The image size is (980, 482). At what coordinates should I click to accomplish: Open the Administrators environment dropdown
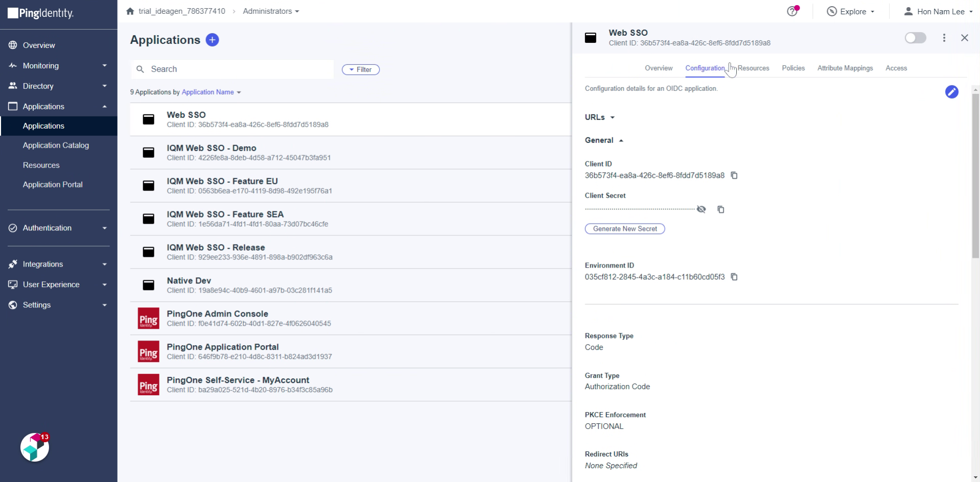271,11
